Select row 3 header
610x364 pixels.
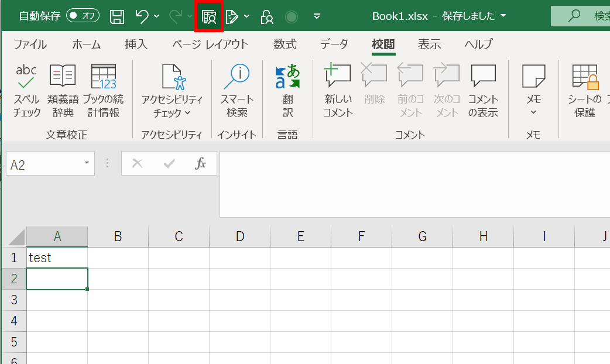pos(15,300)
